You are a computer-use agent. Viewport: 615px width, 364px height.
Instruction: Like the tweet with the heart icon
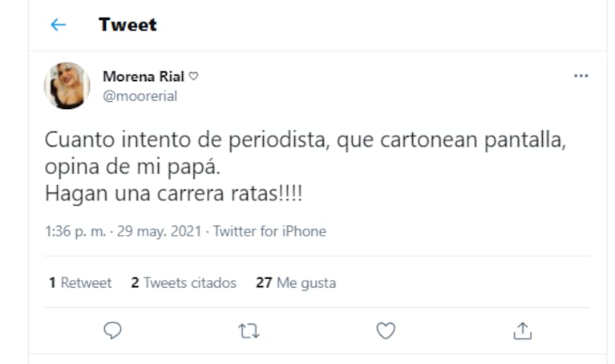pyautogui.click(x=386, y=330)
